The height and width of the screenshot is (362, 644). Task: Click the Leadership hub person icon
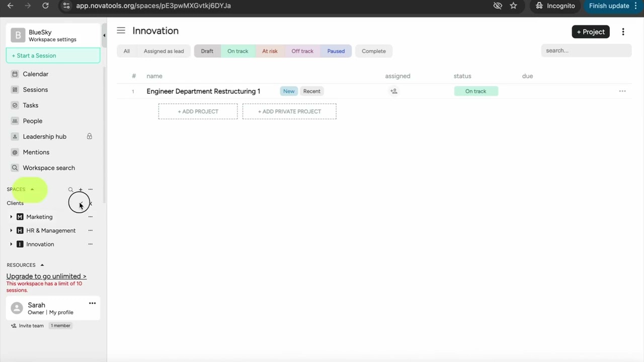point(15,136)
